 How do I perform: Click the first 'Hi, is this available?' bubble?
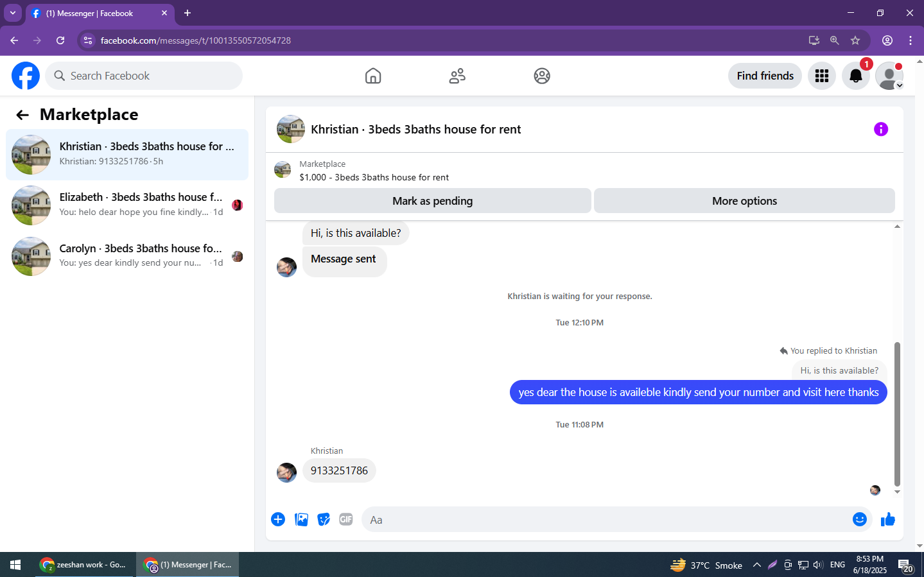356,233
